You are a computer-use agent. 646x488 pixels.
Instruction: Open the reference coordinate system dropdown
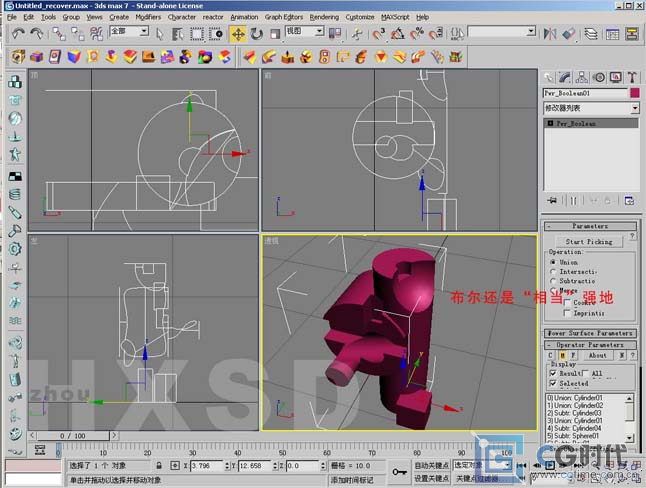[319, 31]
